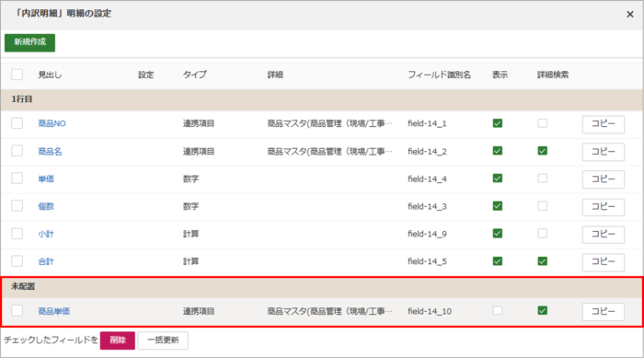Enable 詳細検索 checkbox for 単価
Viewport: 644px width, 358px height.
(542, 178)
